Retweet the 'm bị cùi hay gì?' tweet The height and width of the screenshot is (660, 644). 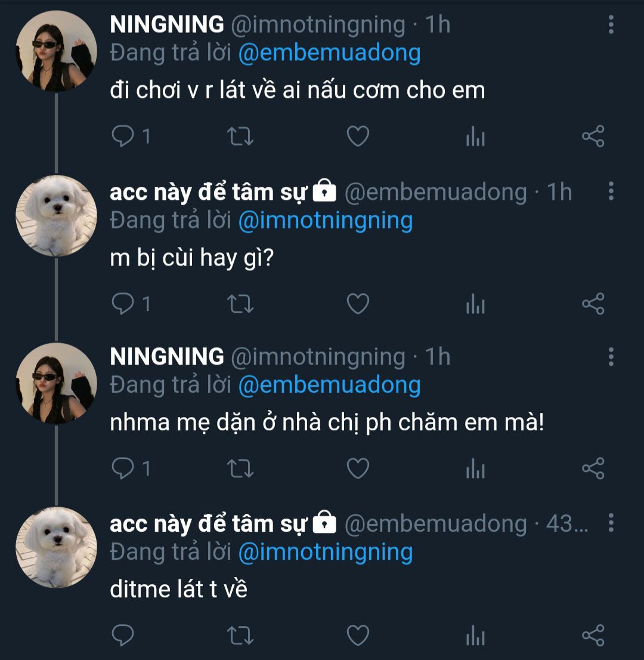241,304
